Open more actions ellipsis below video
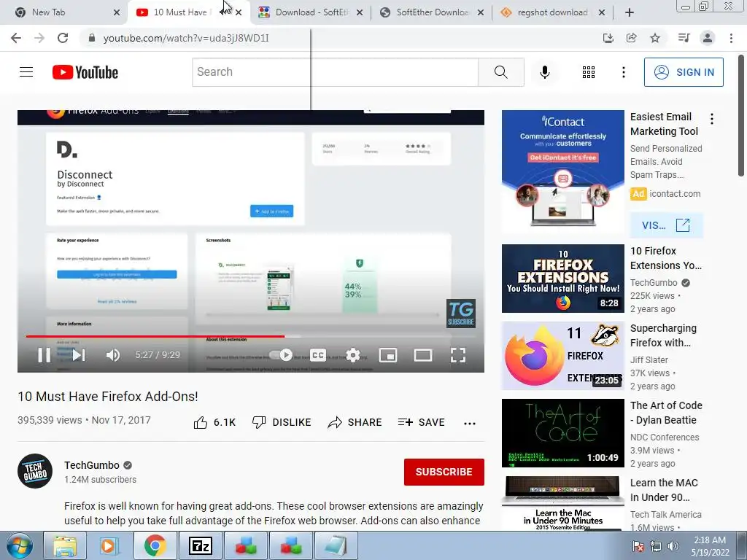747x560 pixels. coord(470,424)
